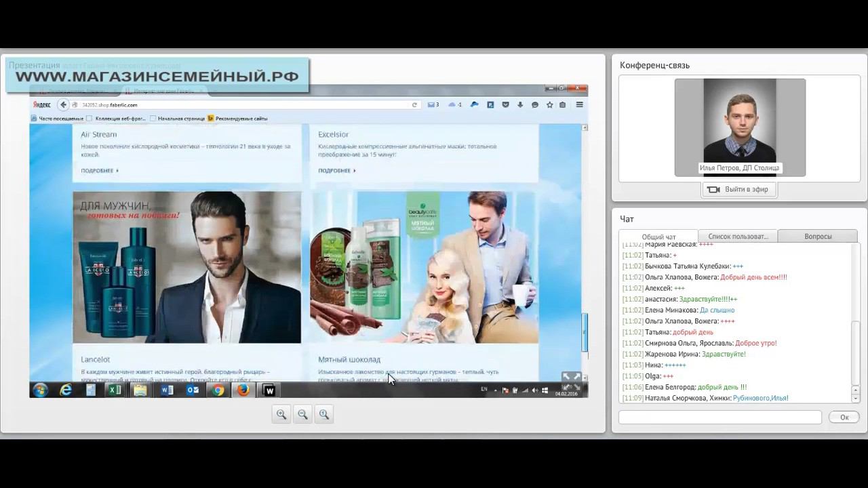The image size is (868, 488).
Task: Click chat message 'Рубинового,Илья!'
Action: (x=760, y=398)
